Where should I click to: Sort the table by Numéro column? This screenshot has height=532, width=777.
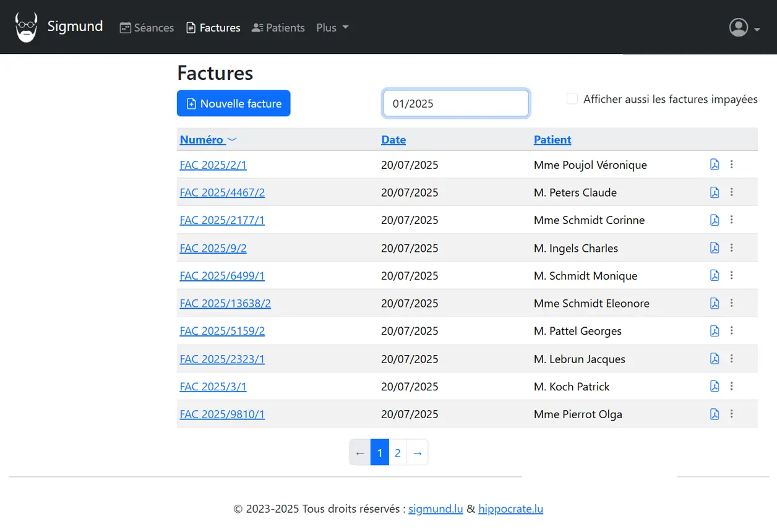[202, 140]
